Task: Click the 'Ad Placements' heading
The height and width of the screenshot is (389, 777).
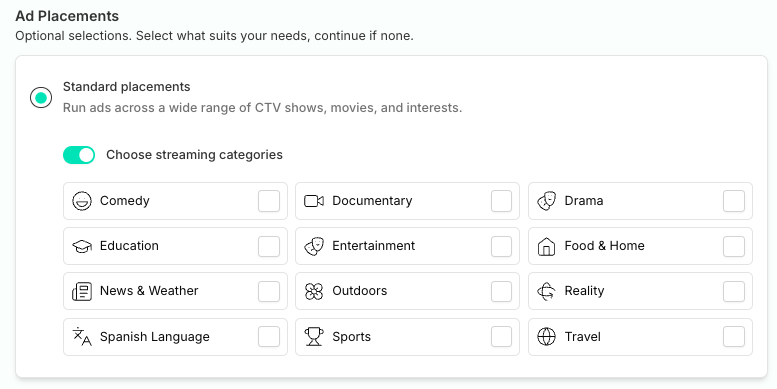Action: [x=67, y=16]
